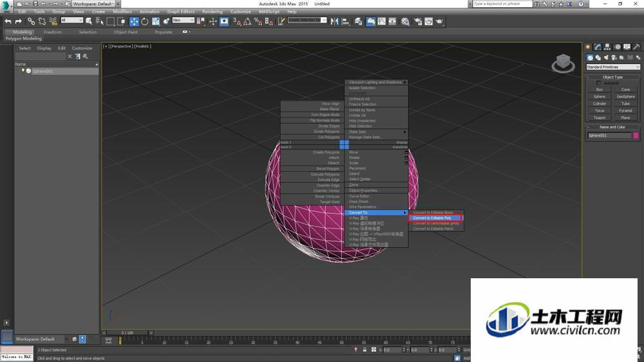This screenshot has height=362, width=644.
Task: Click the Sphere001 name input field
Action: click(609, 136)
